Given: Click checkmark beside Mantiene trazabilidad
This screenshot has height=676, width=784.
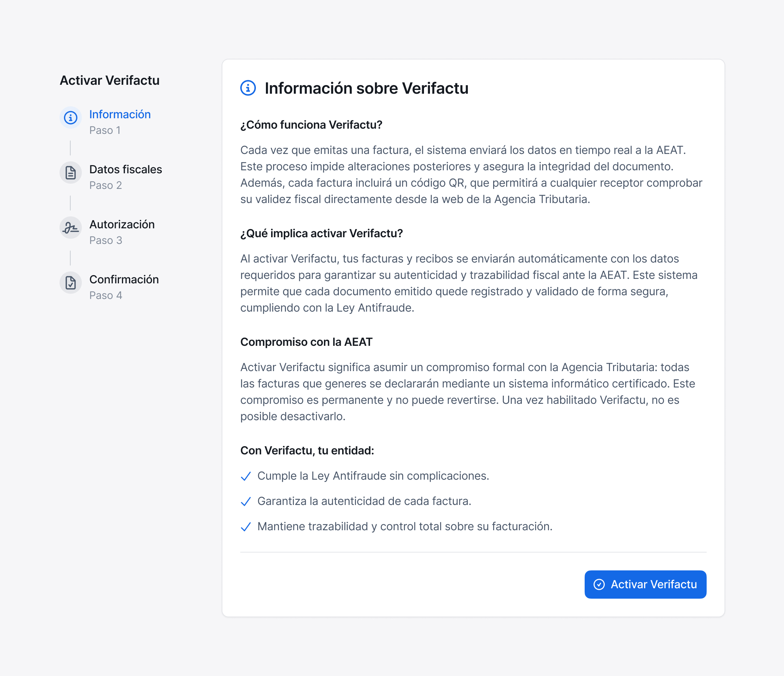Looking at the screenshot, I should tap(246, 527).
